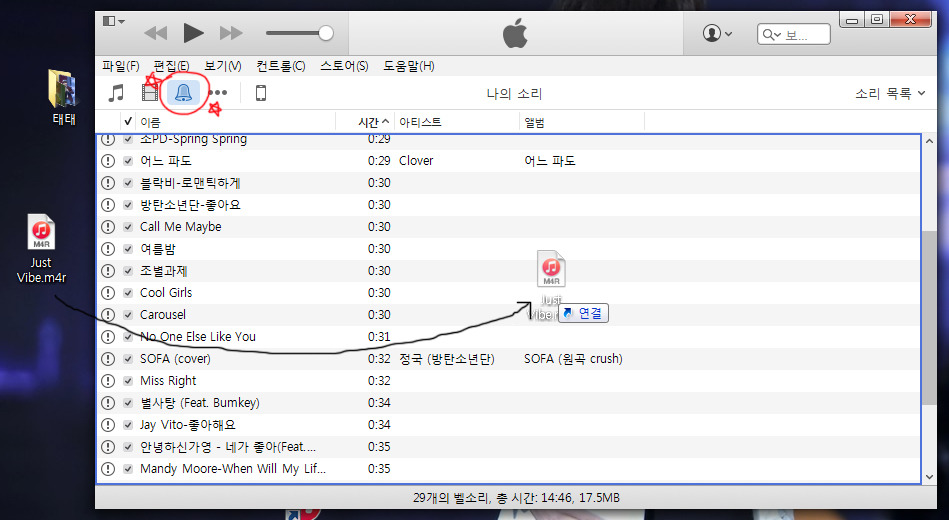Uncheck the SOFA (cover) checkbox
The width and height of the screenshot is (949, 520).
(x=128, y=359)
